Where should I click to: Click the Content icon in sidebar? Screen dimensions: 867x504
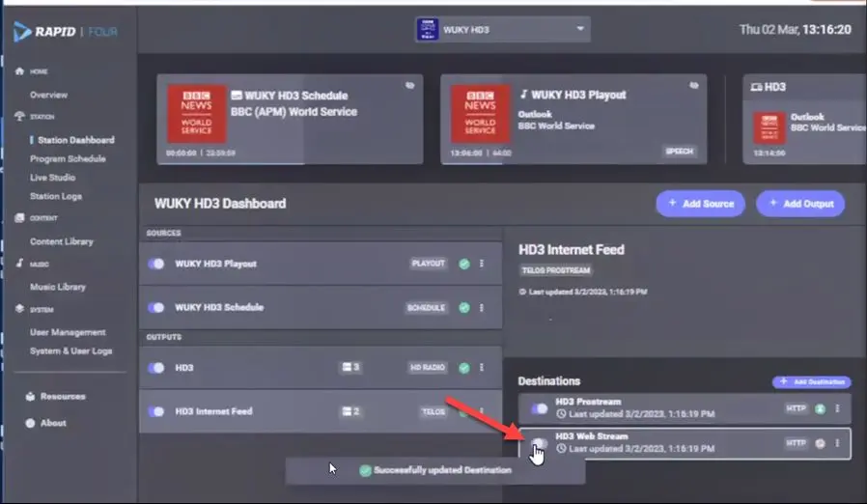pyautogui.click(x=20, y=217)
